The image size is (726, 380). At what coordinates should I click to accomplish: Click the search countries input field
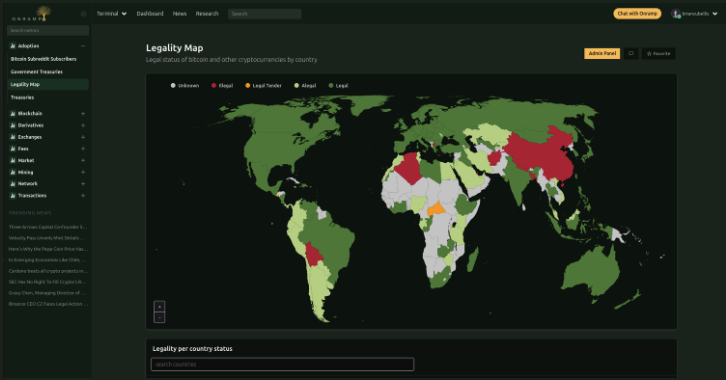point(282,364)
